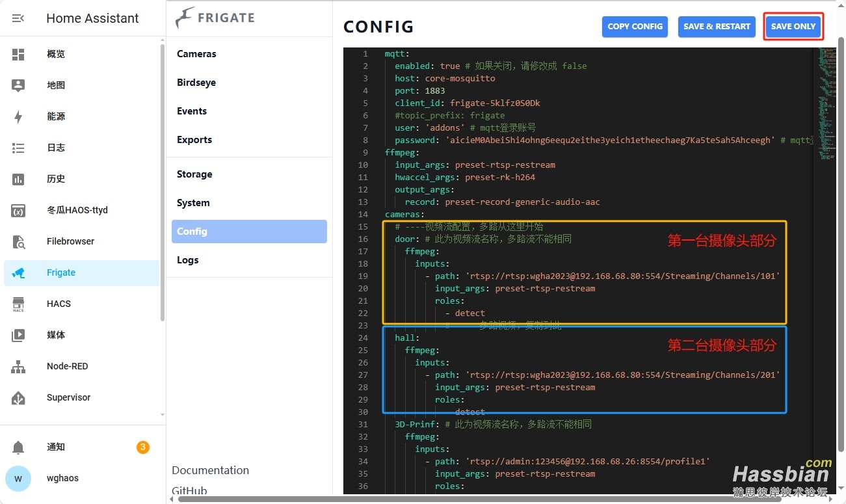Open the GitHub link
This screenshot has height=504, width=846.
189,491
